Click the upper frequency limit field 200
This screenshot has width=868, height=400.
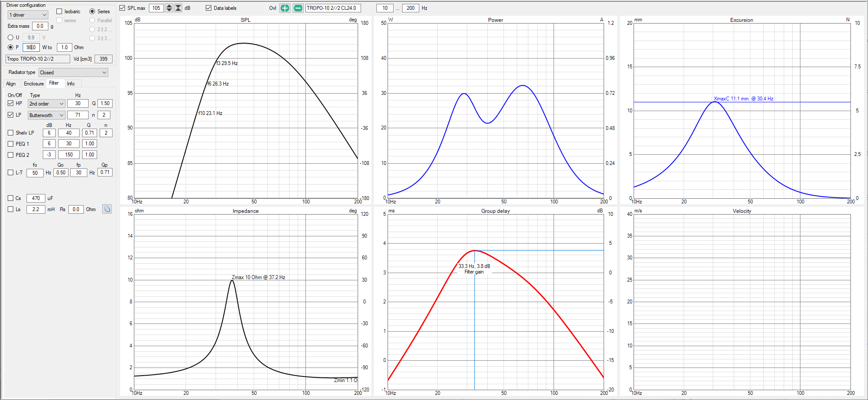411,8
